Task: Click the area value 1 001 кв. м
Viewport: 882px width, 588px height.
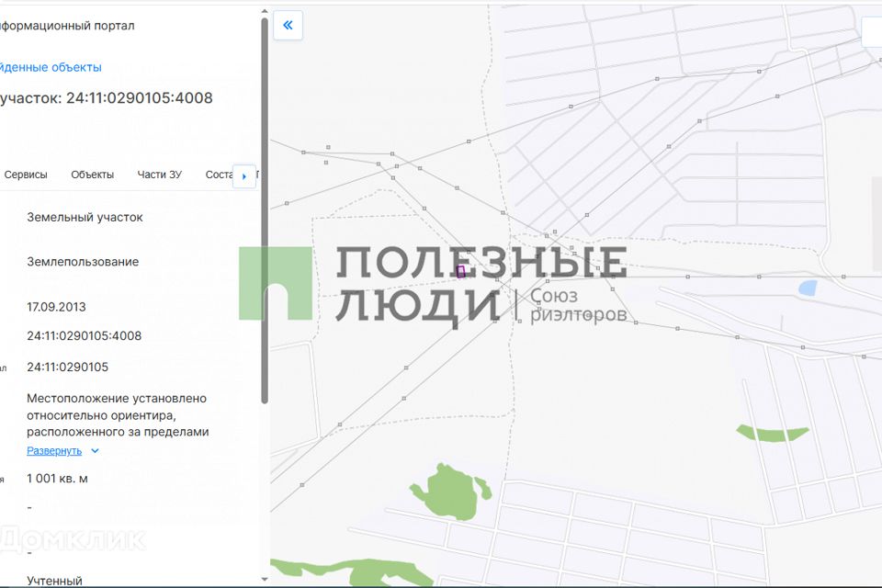Action: 57,479
